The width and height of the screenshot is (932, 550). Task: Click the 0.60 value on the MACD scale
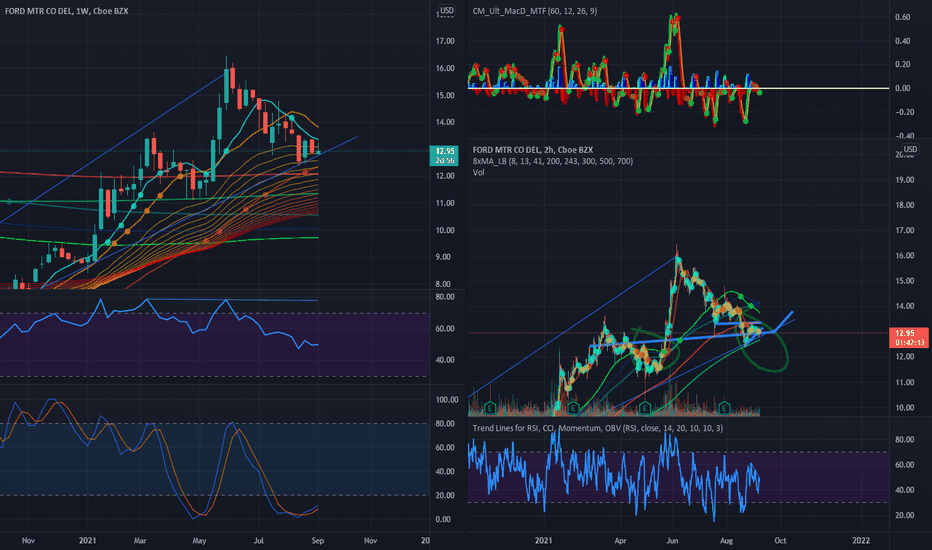click(902, 17)
